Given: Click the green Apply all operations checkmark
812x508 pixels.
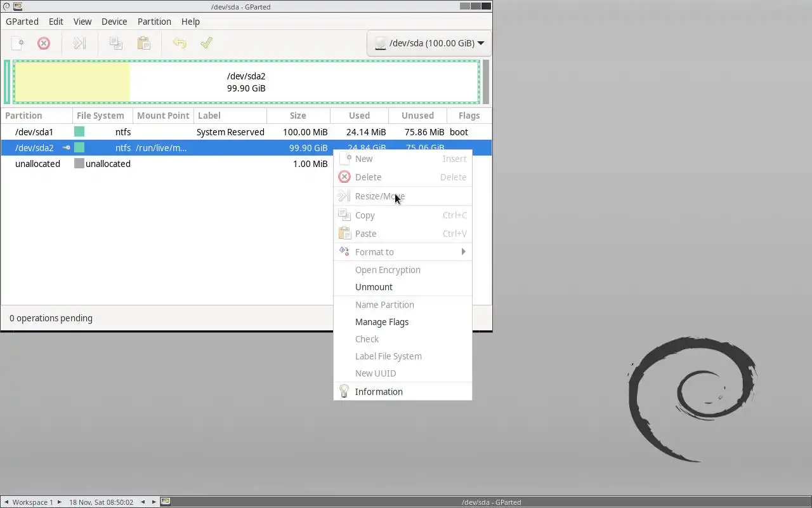Looking at the screenshot, I should (206, 43).
